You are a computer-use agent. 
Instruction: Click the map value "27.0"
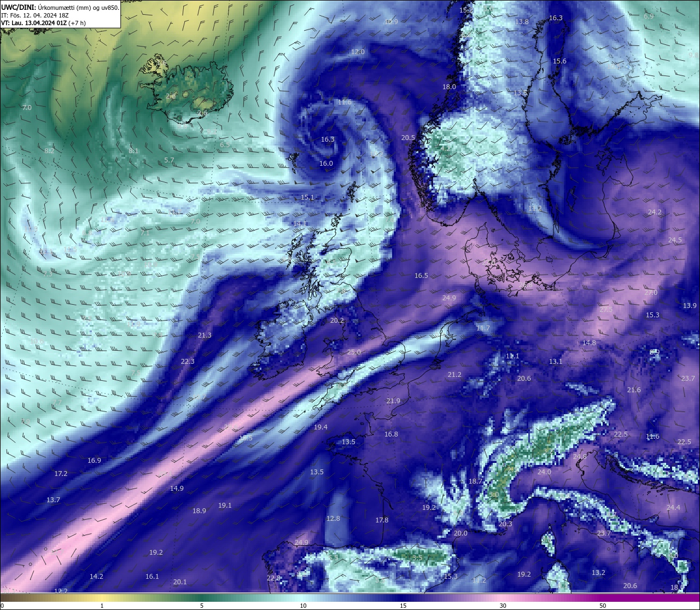point(651,293)
